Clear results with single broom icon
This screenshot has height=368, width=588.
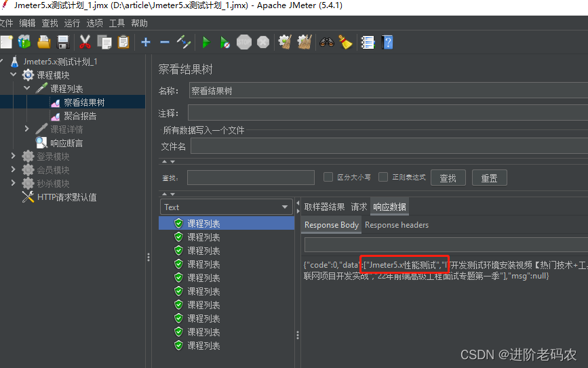tap(285, 42)
